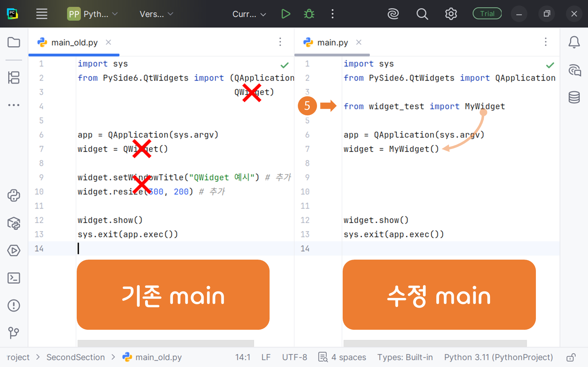Click 'widget.show()' in main_old.py
The image size is (588, 367).
click(110, 220)
